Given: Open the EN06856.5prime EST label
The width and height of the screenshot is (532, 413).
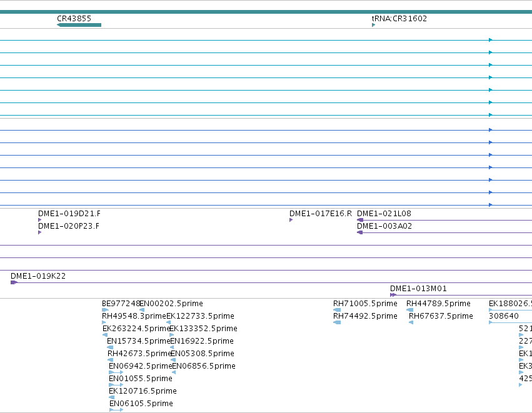Looking at the screenshot, I should pos(204,366).
